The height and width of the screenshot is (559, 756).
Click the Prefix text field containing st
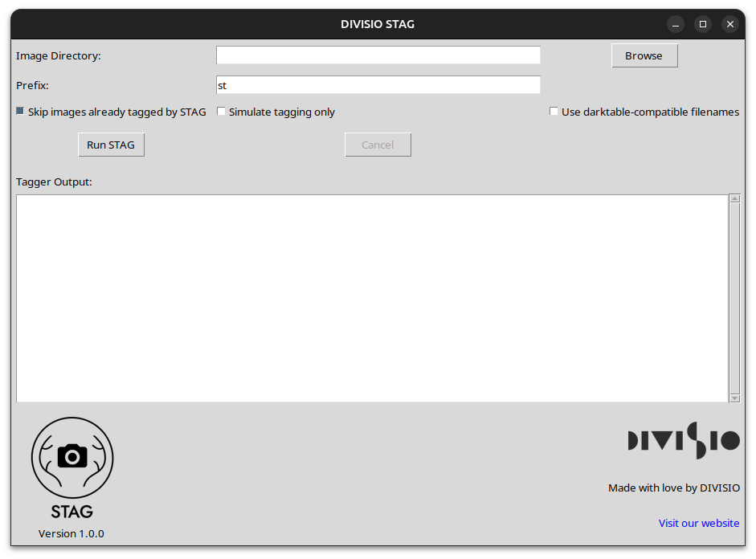tap(378, 85)
